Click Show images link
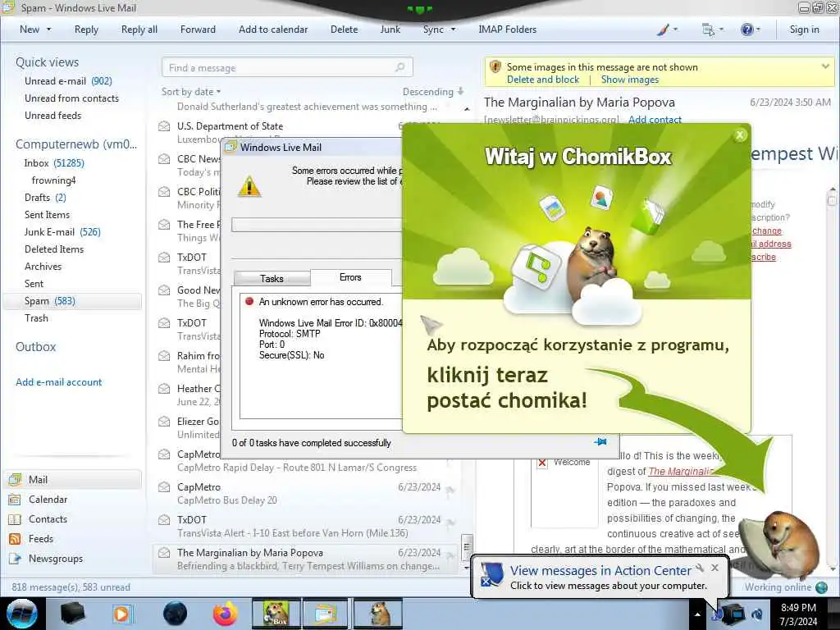The width and height of the screenshot is (840, 630). (629, 80)
